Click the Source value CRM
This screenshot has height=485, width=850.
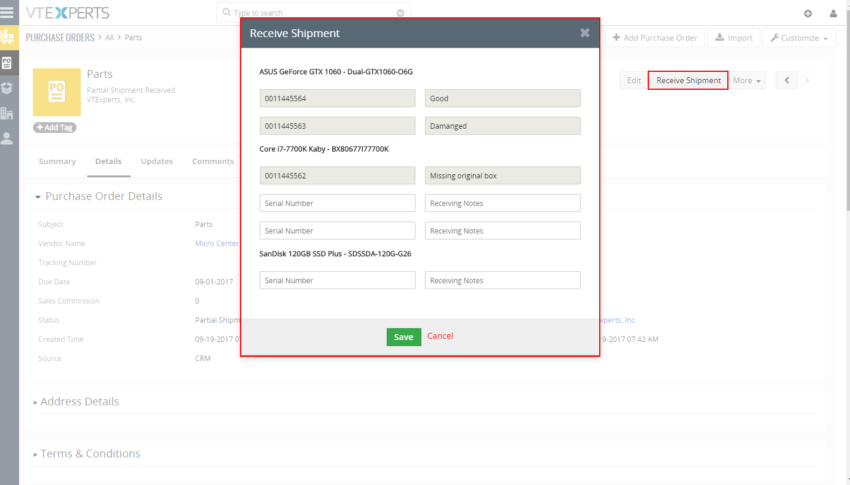203,359
